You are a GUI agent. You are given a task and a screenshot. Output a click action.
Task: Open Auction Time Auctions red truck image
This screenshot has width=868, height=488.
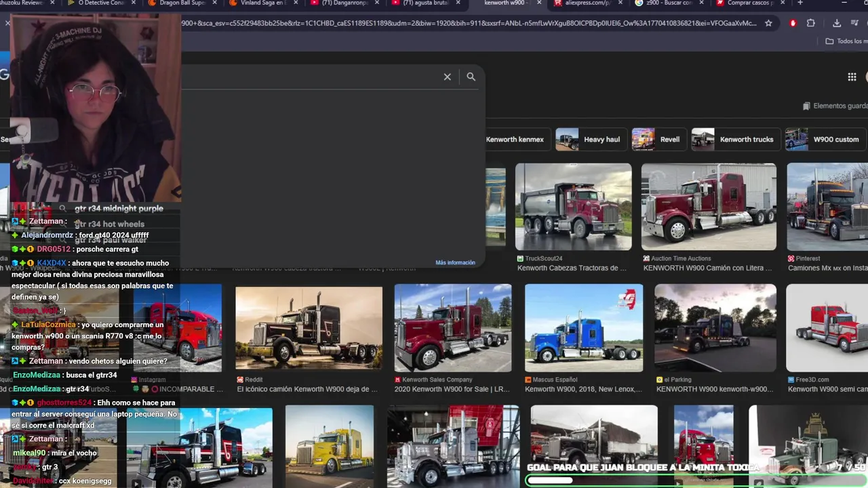click(709, 207)
